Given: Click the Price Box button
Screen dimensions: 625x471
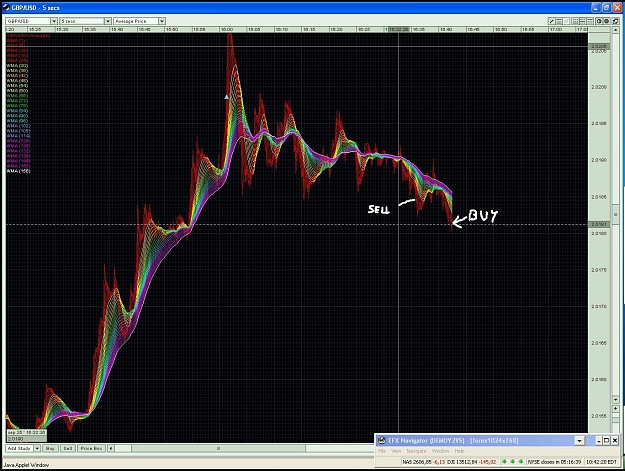Looking at the screenshot, I should 92,449.
